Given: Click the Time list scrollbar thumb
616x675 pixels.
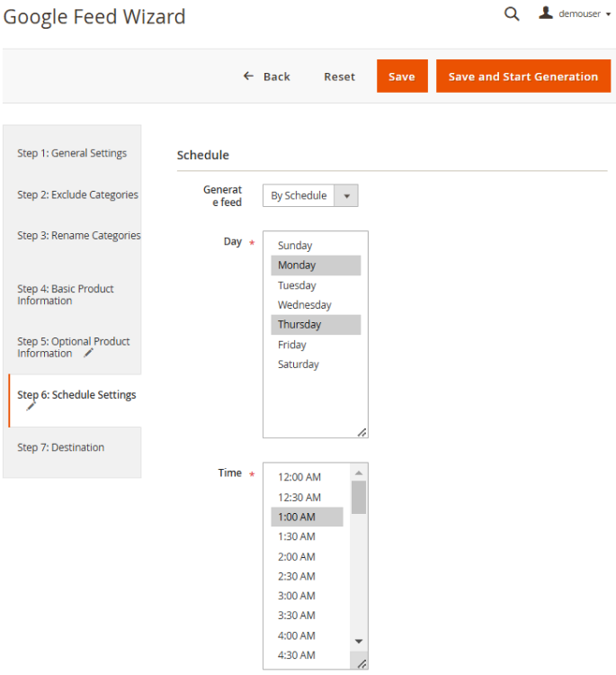Looking at the screenshot, I should coord(359,497).
